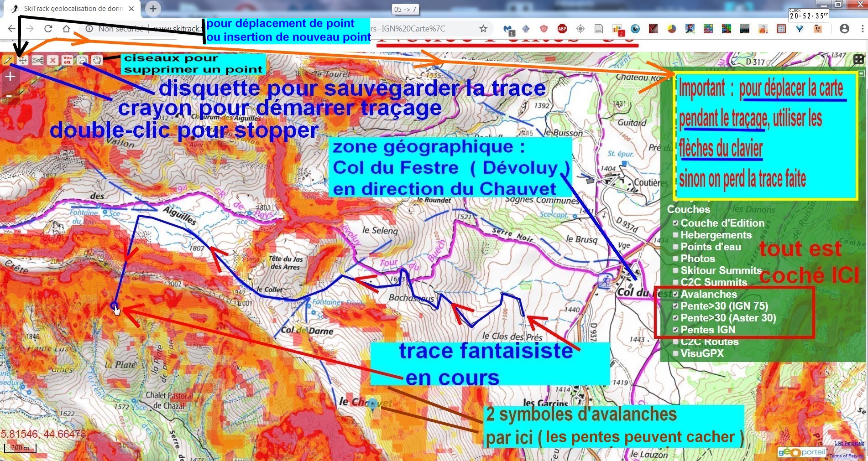
Task: Open the Terms of Service link
Action: [847, 456]
